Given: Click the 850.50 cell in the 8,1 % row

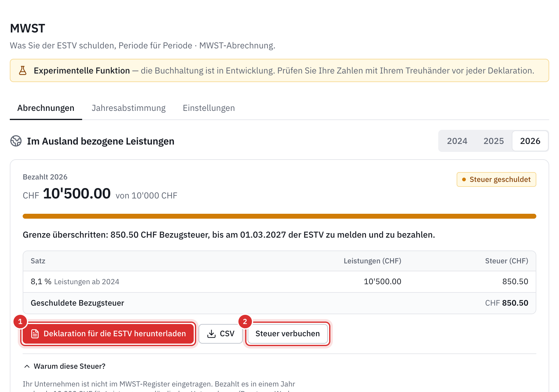Looking at the screenshot, I should [515, 282].
